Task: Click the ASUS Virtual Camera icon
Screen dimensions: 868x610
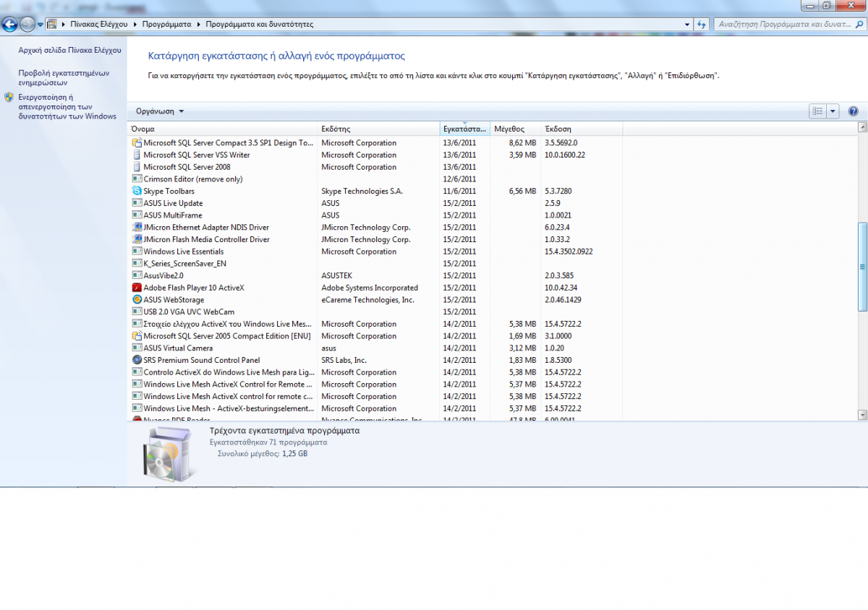Action: [x=137, y=348]
